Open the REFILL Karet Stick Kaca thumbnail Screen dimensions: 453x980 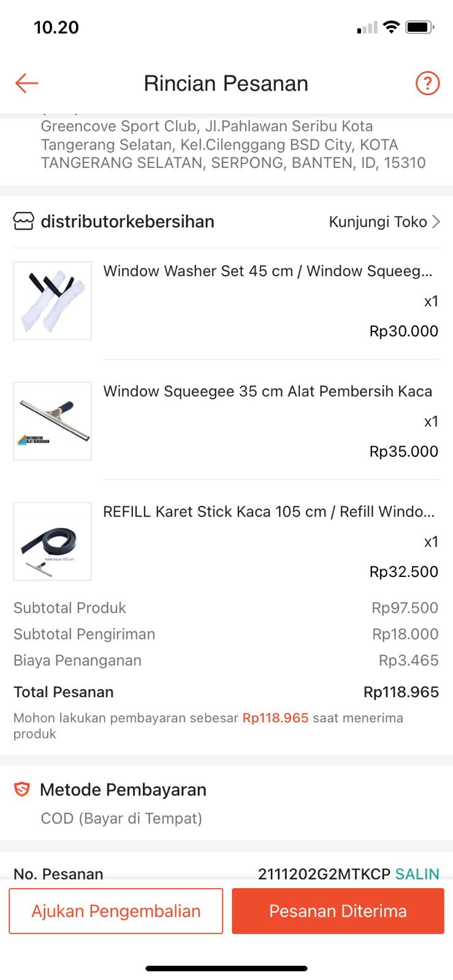pos(53,541)
